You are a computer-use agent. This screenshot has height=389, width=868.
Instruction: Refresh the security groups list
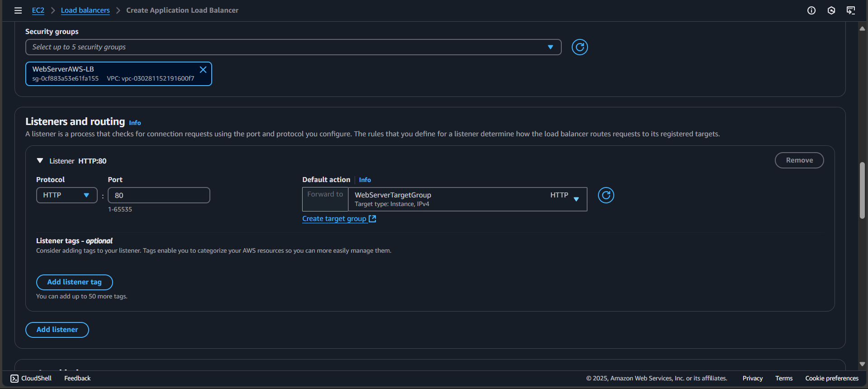coord(579,47)
